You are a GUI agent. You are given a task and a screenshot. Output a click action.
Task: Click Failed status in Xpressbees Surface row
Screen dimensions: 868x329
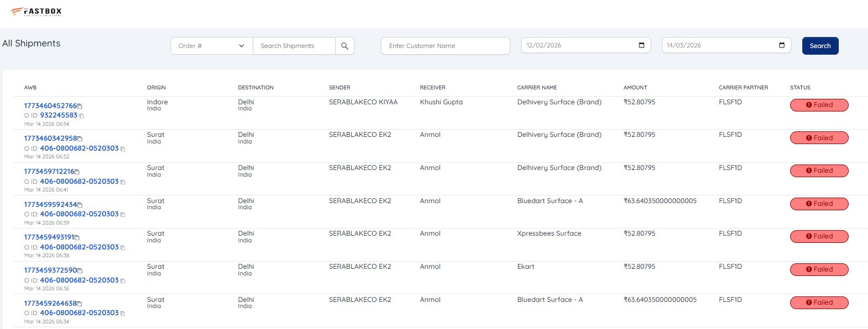pos(819,236)
